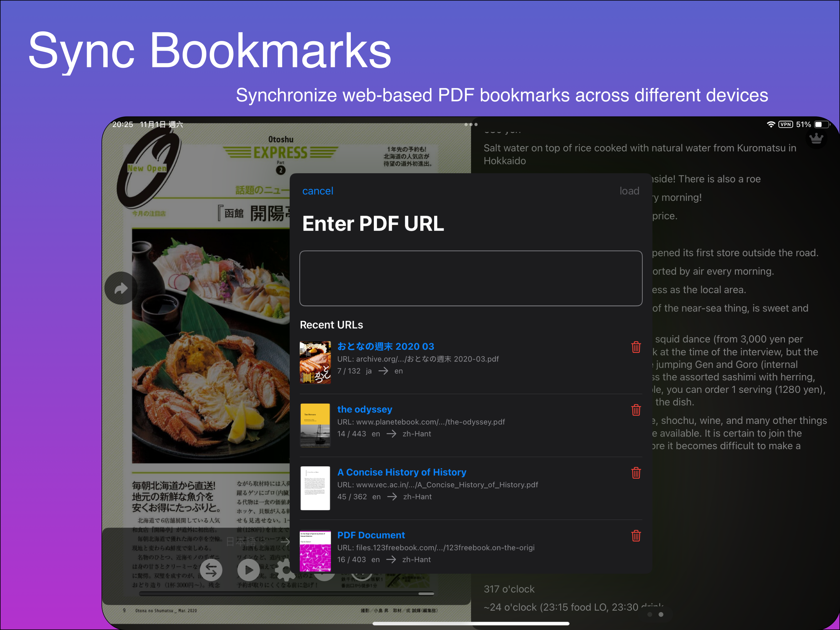Screen dimensions: 840x630
Task: Select the odyssey yellow cover thumbnail
Action: 315,425
